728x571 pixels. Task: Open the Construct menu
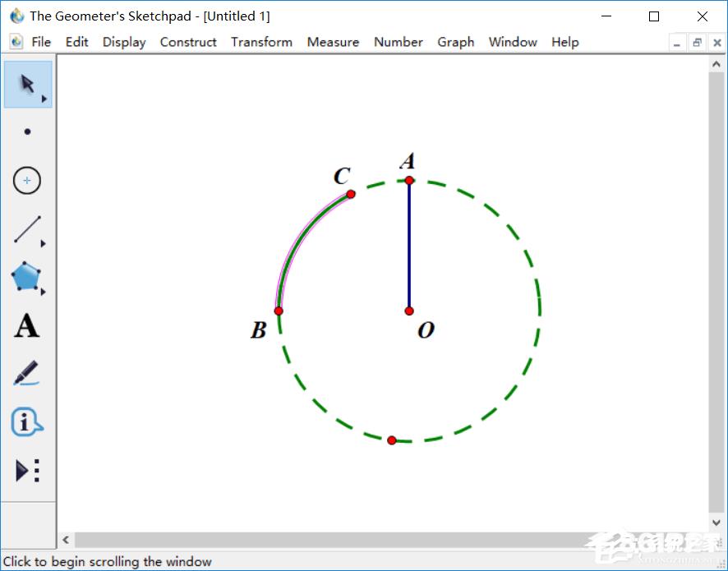(x=188, y=42)
